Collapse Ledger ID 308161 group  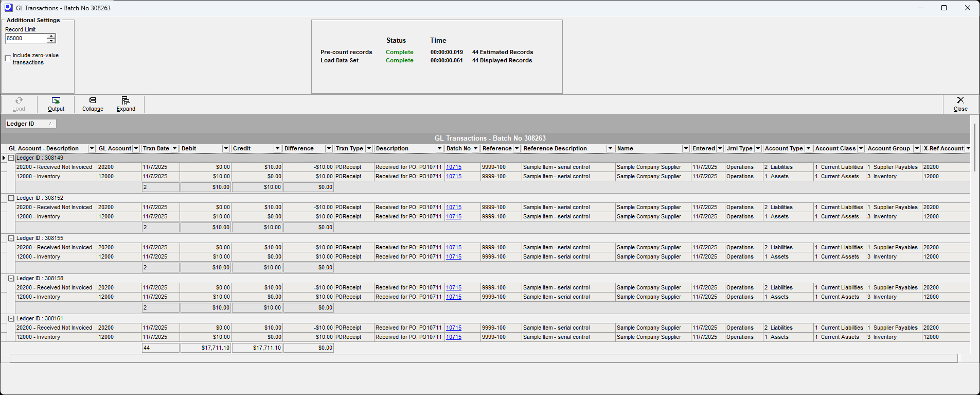point(11,318)
